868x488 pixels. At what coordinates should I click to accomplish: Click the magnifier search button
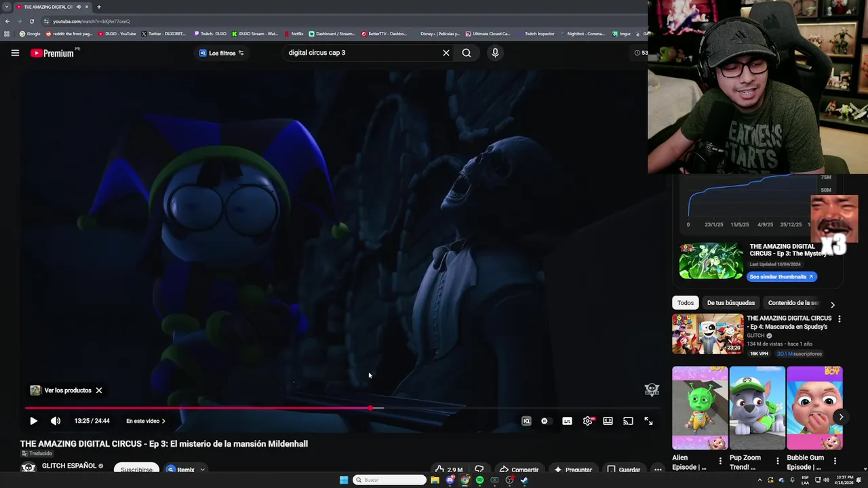[x=467, y=53]
